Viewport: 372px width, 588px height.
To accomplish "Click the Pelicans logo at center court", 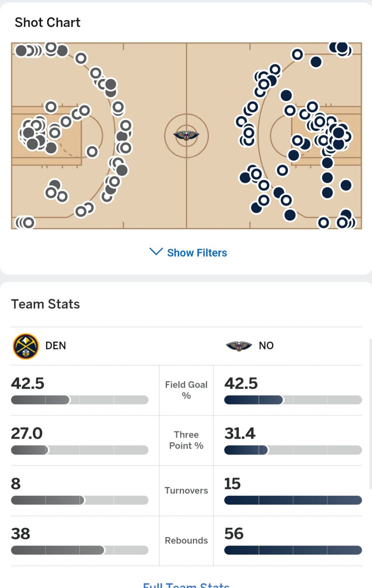I will click(x=186, y=136).
